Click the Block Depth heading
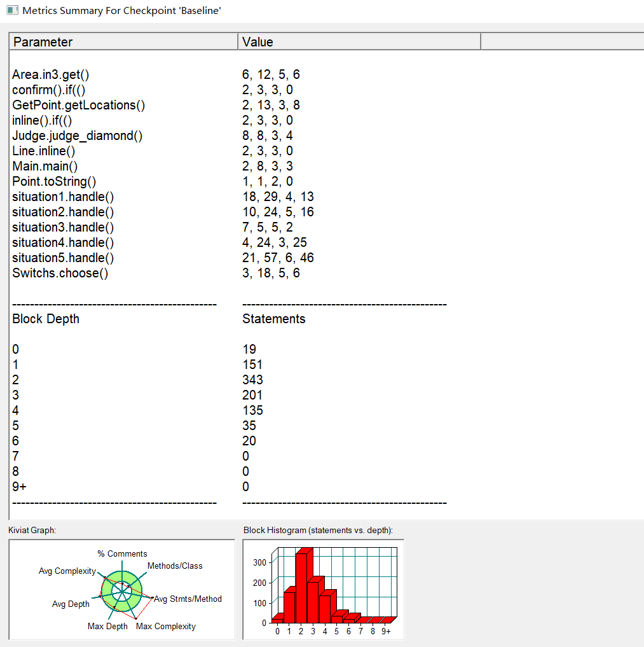This screenshot has width=644, height=647. 46,319
